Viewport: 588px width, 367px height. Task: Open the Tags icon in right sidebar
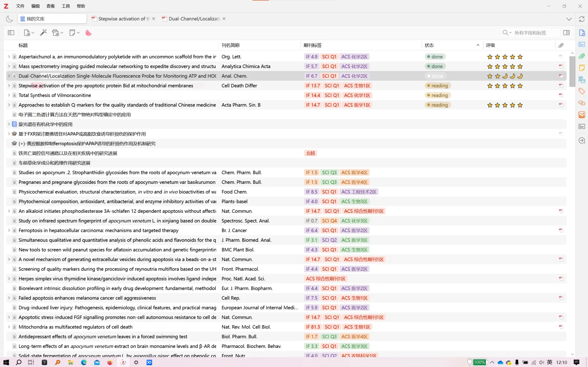coord(582,91)
